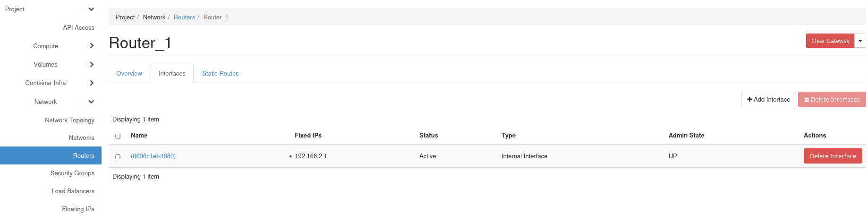The height and width of the screenshot is (215, 868).
Task: Open the (8696c1ef-4880) interface link
Action: [153, 156]
